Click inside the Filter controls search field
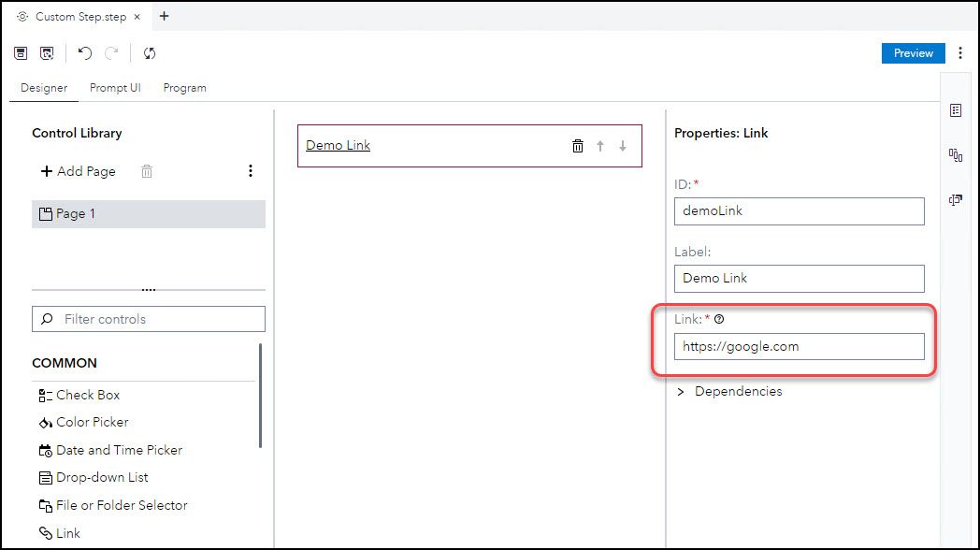980x550 pixels. pyautogui.click(x=148, y=319)
